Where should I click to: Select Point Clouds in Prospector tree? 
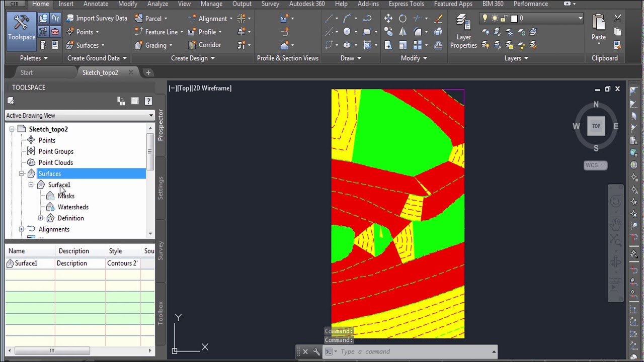tap(56, 162)
